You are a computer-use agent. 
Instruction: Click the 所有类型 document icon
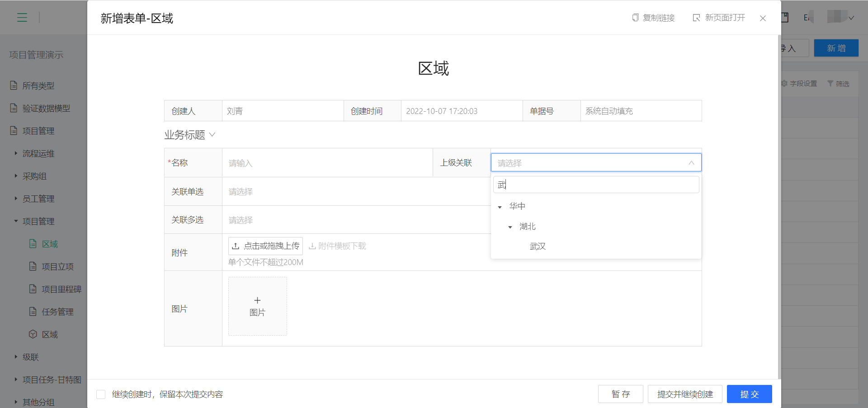pyautogui.click(x=14, y=85)
